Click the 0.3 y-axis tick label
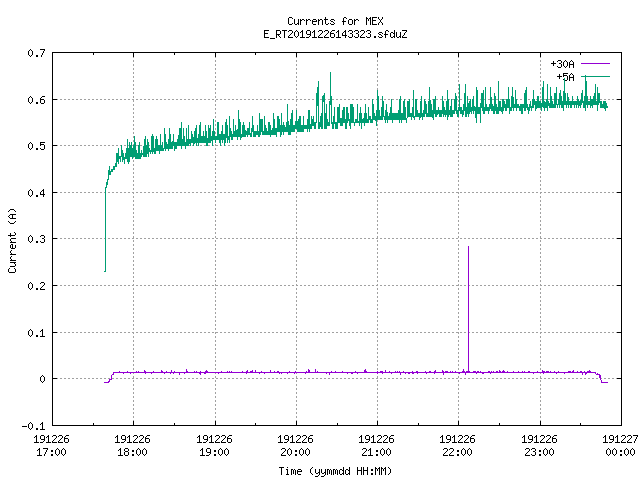Screen dimensions: 640x480 pos(36,239)
